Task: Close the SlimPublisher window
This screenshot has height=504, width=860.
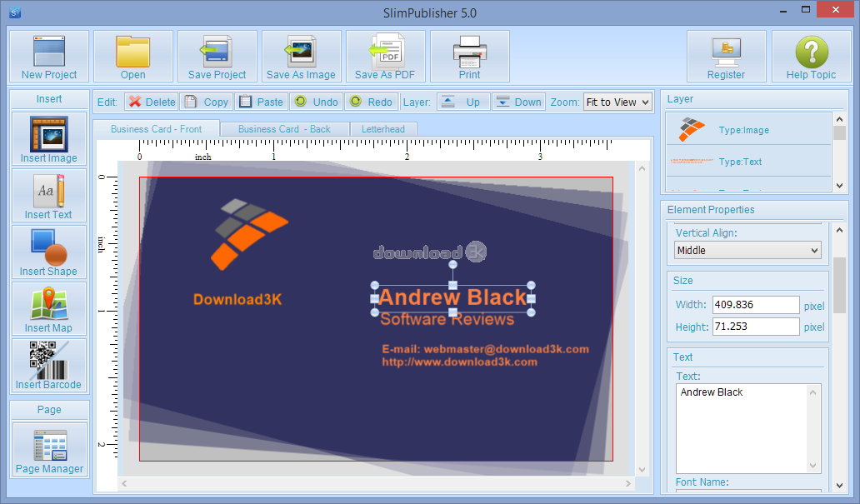Action: click(835, 10)
